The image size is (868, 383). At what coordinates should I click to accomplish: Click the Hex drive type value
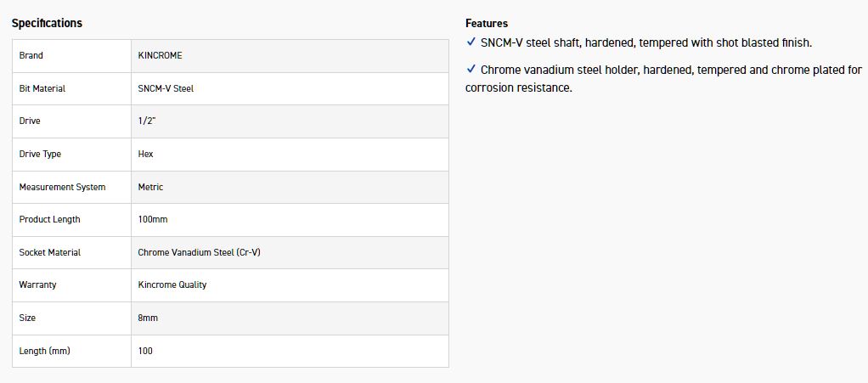pos(145,154)
